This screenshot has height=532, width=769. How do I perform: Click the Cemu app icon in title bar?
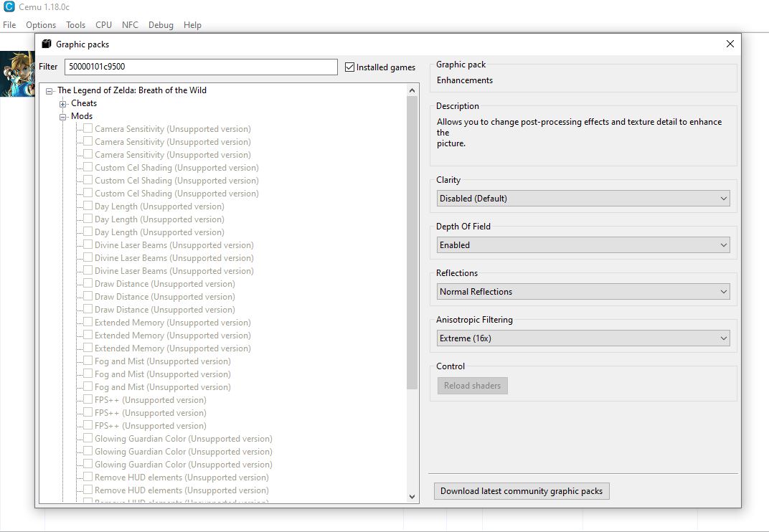9,7
